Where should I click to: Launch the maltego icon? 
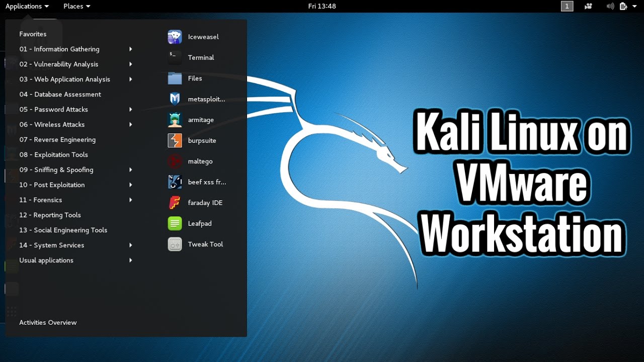click(x=175, y=161)
